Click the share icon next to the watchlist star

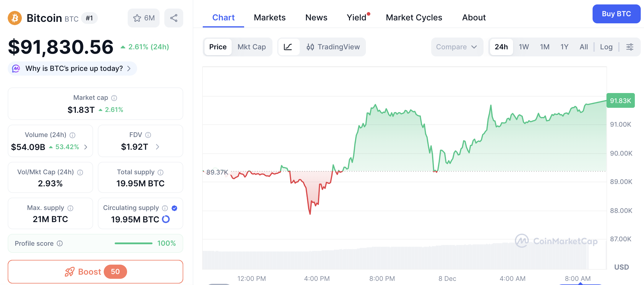click(174, 18)
